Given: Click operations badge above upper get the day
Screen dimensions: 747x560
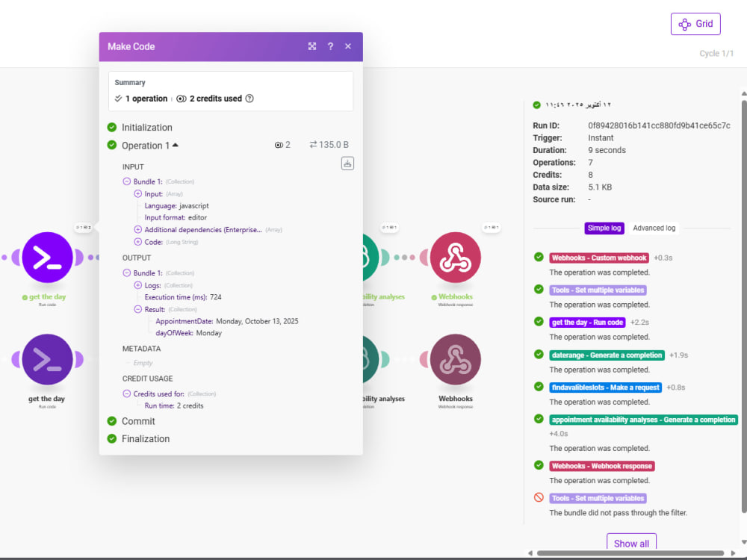Looking at the screenshot, I should 83,228.
